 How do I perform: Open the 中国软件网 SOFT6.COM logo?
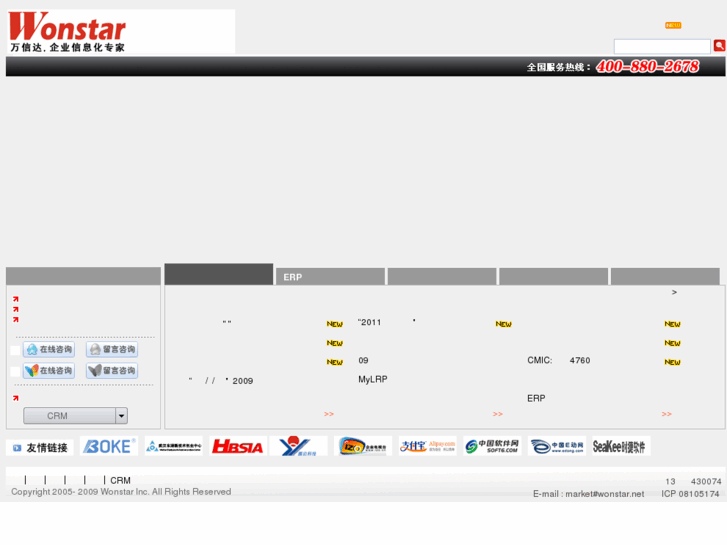492,446
